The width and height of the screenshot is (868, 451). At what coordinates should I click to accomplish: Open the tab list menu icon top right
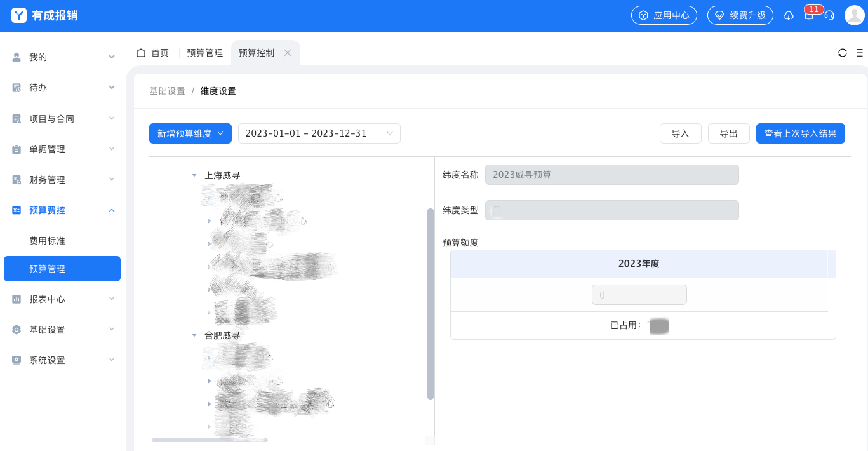click(860, 53)
